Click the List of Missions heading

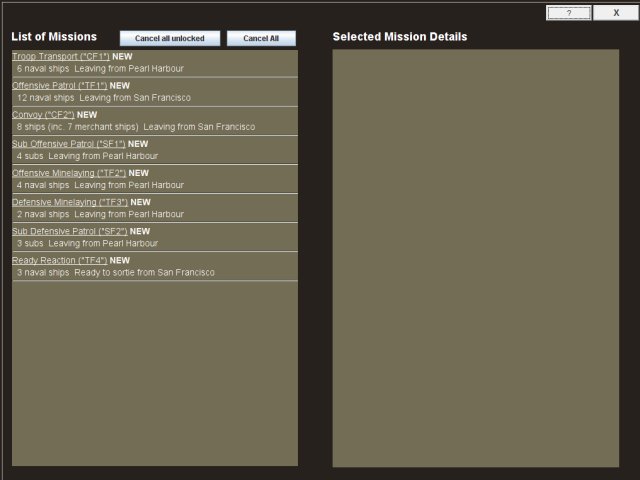(54, 37)
